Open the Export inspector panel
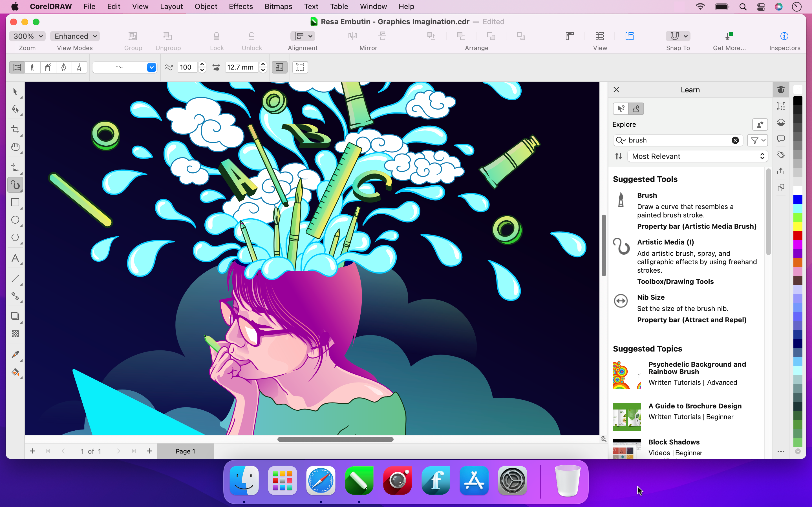The image size is (812, 507). tap(781, 171)
